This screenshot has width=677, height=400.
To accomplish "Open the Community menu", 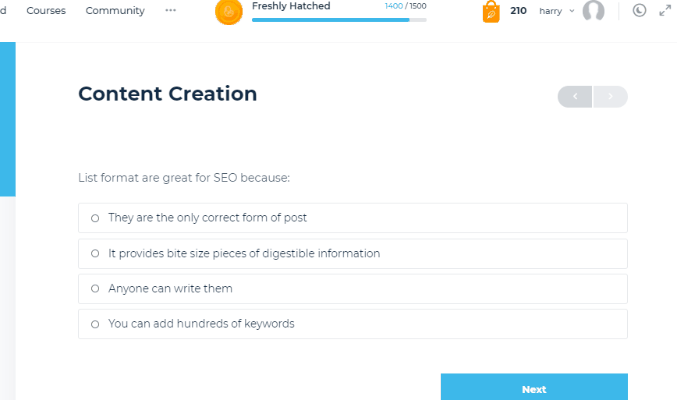I will 114,10.
